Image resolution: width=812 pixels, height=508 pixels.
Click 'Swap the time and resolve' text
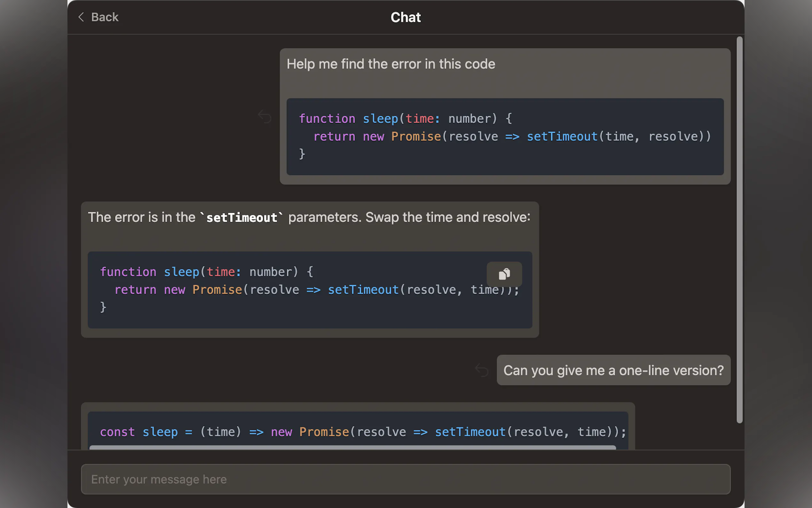click(448, 218)
